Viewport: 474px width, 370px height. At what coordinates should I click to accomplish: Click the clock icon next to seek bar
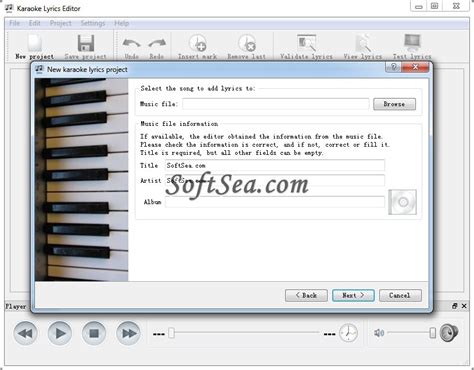click(348, 333)
